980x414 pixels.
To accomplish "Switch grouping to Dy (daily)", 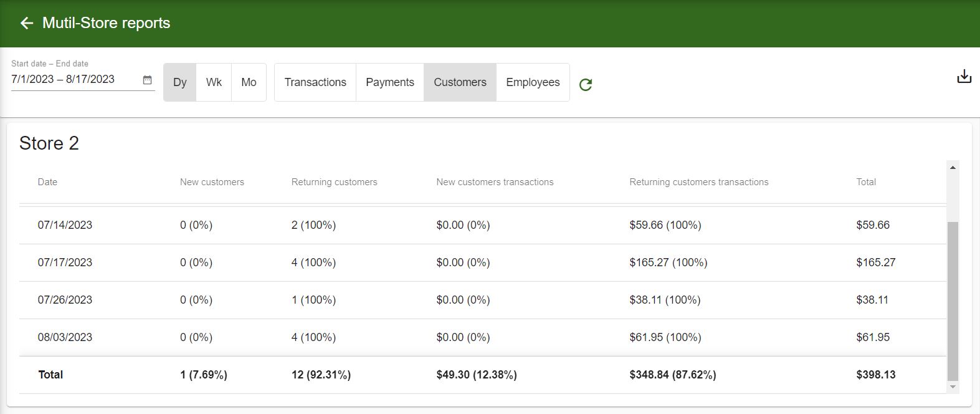I will [180, 82].
